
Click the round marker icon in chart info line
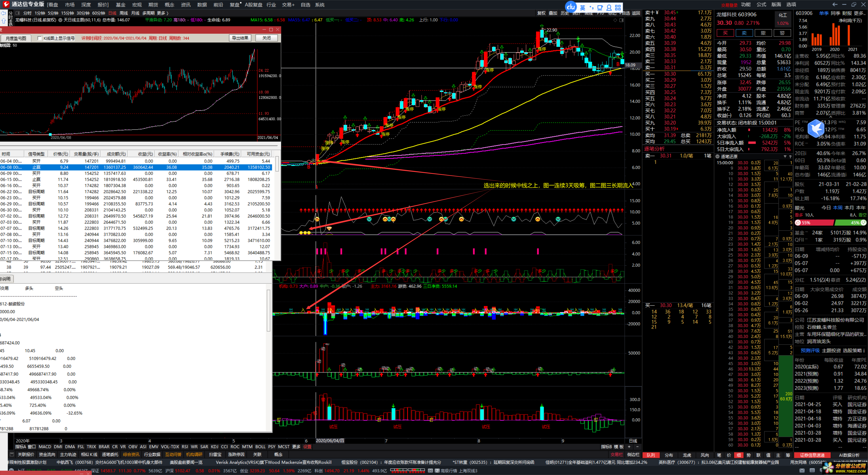tap(60, 20)
